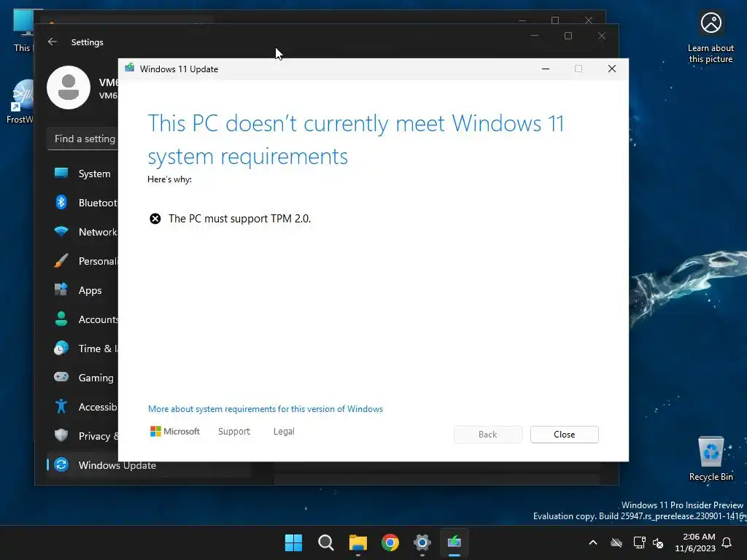Open the Recycle Bin desktop icon
747x560 pixels.
click(x=711, y=459)
